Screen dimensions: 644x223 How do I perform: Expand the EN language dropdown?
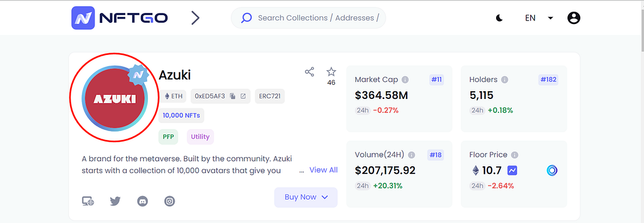pos(539,18)
